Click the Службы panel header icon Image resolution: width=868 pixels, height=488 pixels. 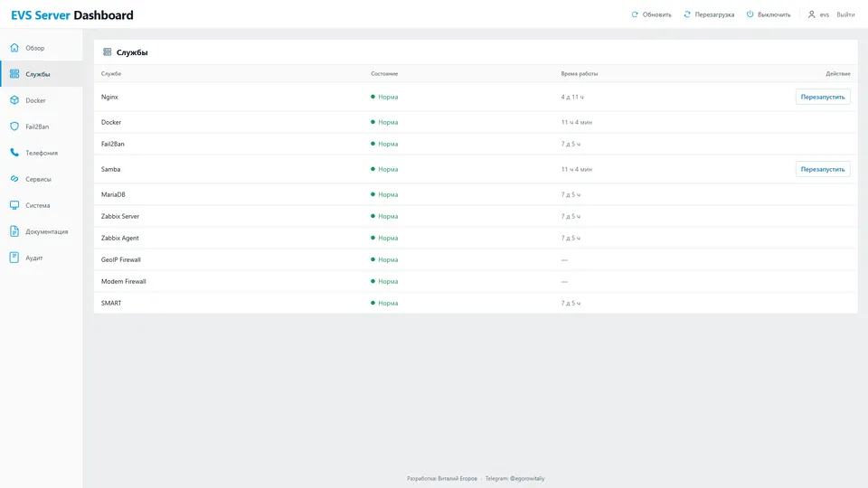click(x=108, y=52)
